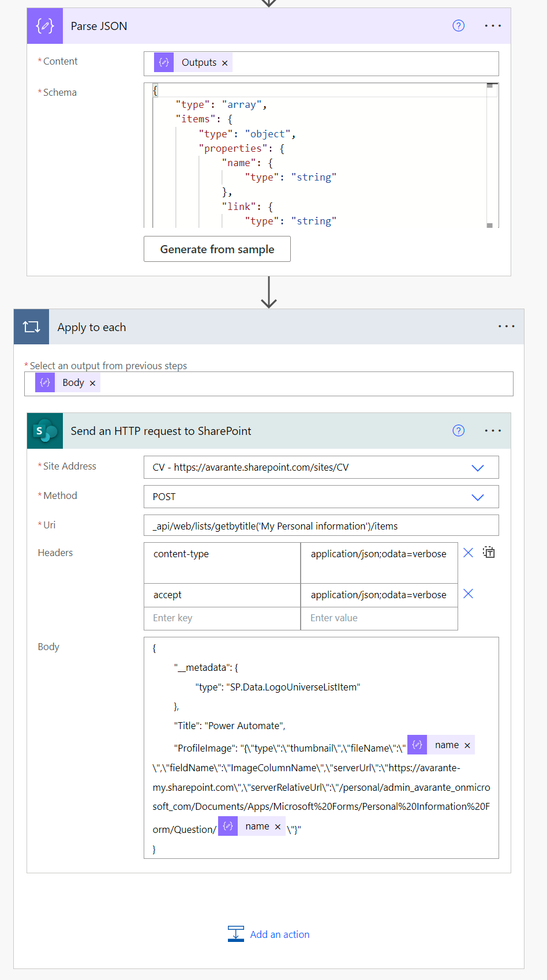
Task: Switch headers to text mode
Action: click(x=489, y=553)
